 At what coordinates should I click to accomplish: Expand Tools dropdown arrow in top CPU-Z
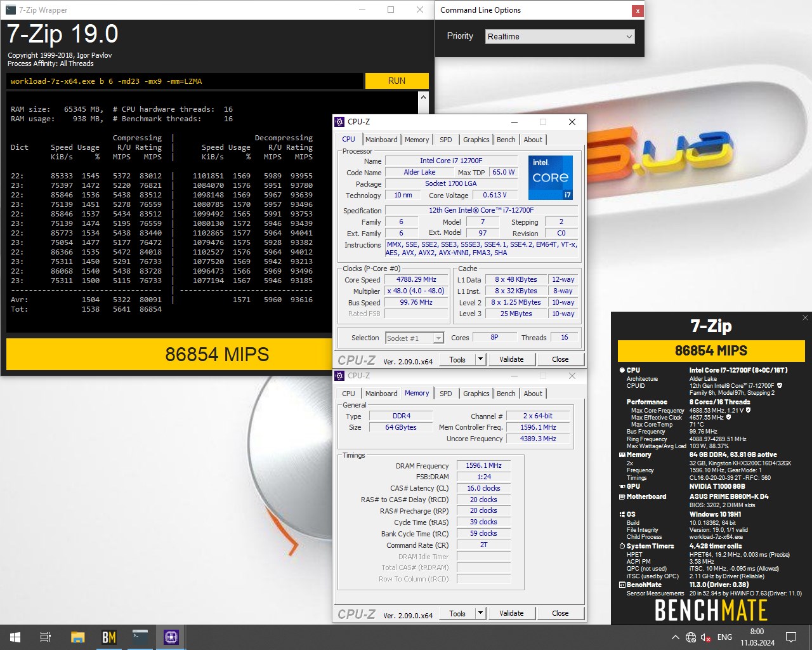coord(480,359)
